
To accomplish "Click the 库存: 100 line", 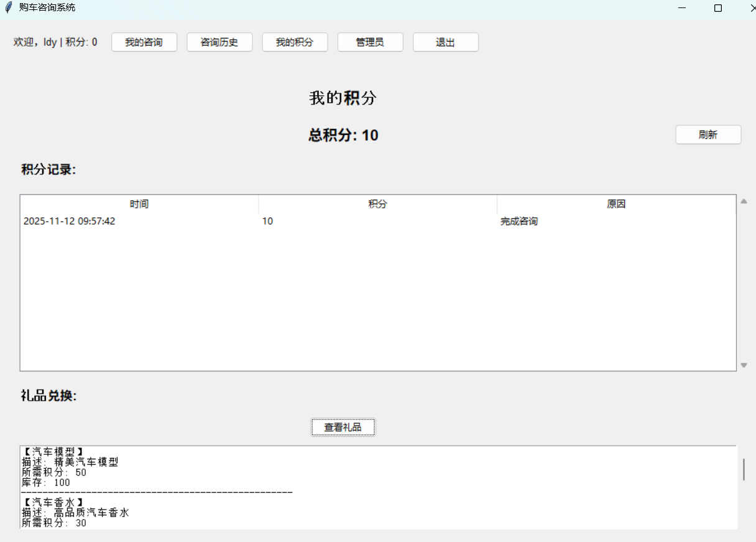I will (46, 482).
